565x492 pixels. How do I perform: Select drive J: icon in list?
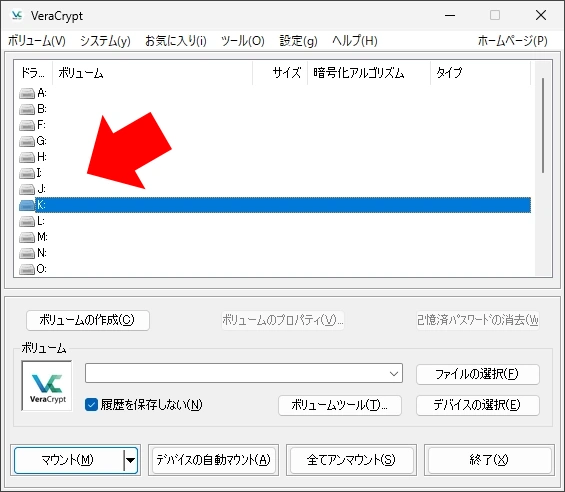[x=27, y=189]
